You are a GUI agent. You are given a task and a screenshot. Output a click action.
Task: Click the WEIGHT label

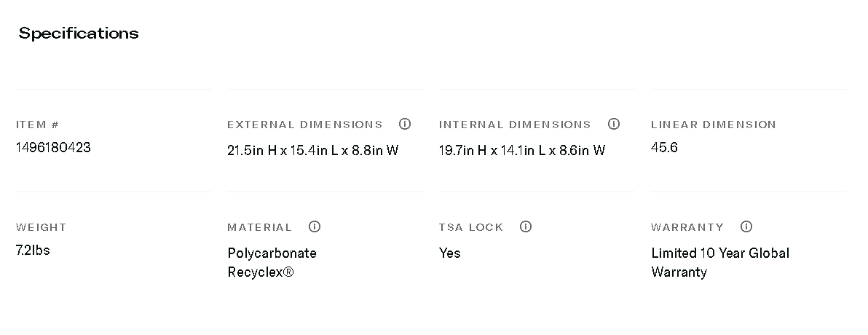(41, 227)
